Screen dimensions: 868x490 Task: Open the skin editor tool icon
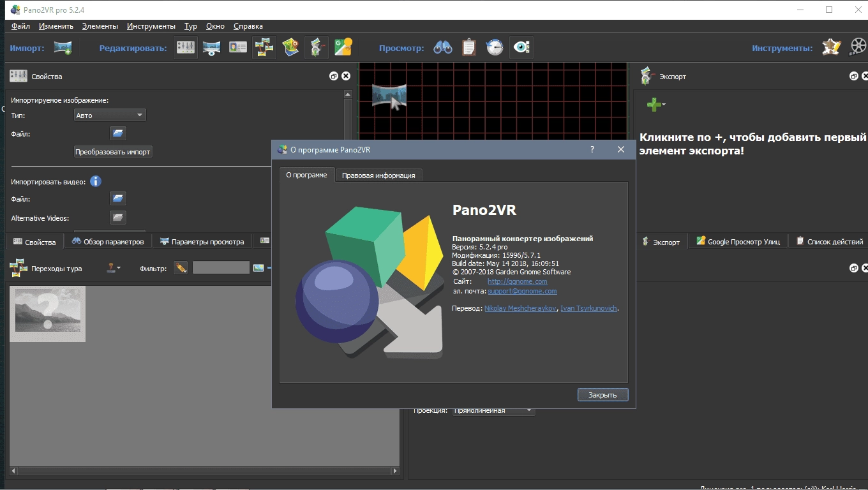coord(831,48)
